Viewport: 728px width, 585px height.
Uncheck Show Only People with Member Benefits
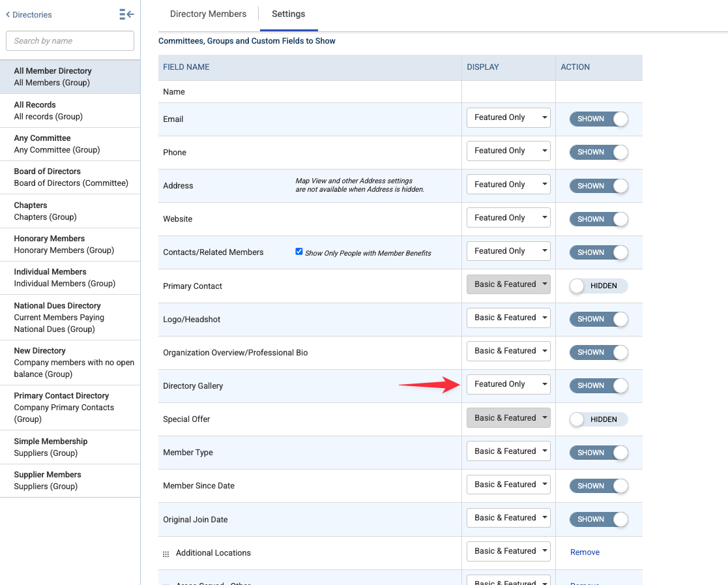coord(299,251)
